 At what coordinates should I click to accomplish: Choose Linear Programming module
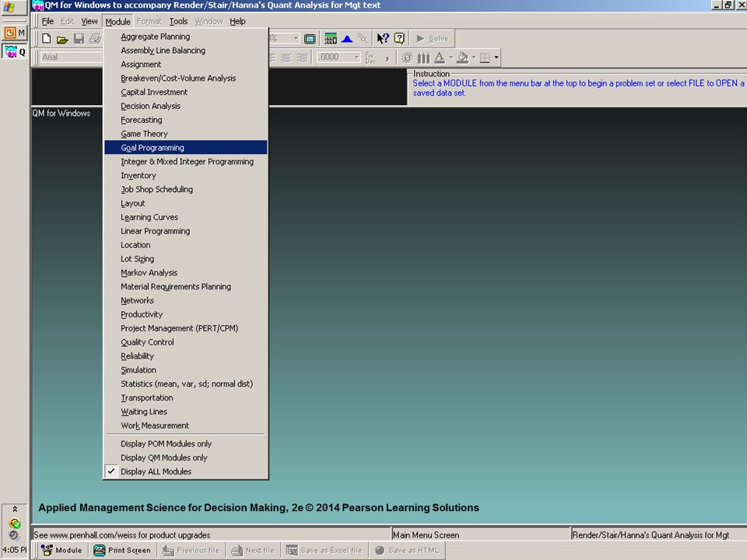click(186, 231)
